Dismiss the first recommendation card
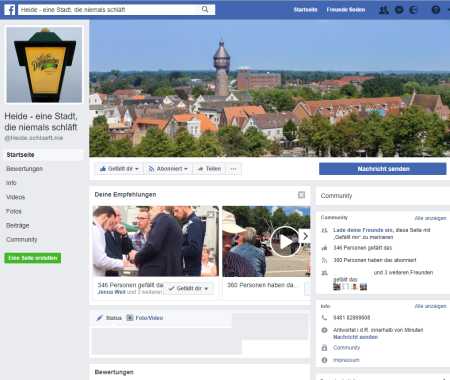 (211, 215)
